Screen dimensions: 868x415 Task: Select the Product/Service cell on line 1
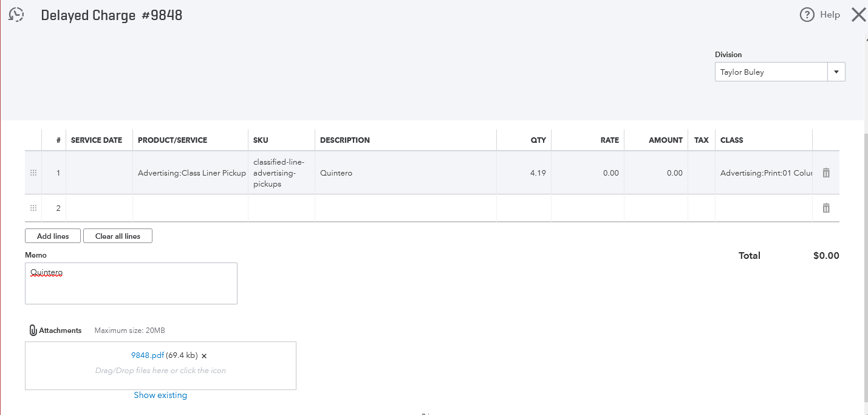click(x=190, y=173)
